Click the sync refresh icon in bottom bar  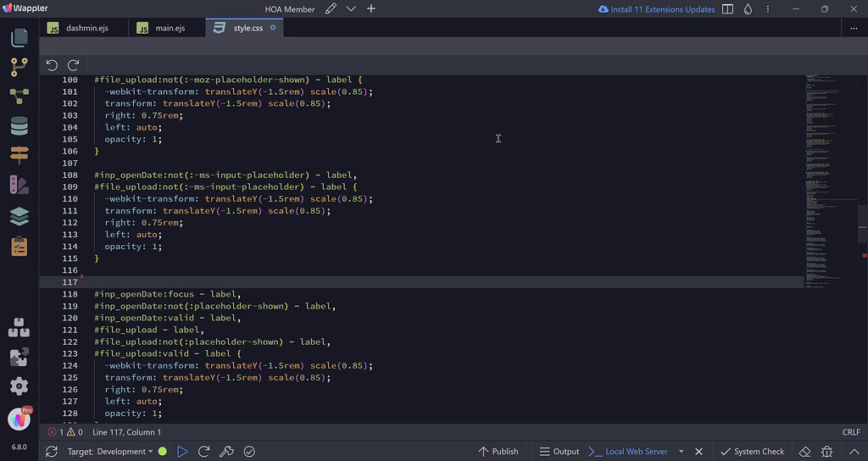click(52, 452)
